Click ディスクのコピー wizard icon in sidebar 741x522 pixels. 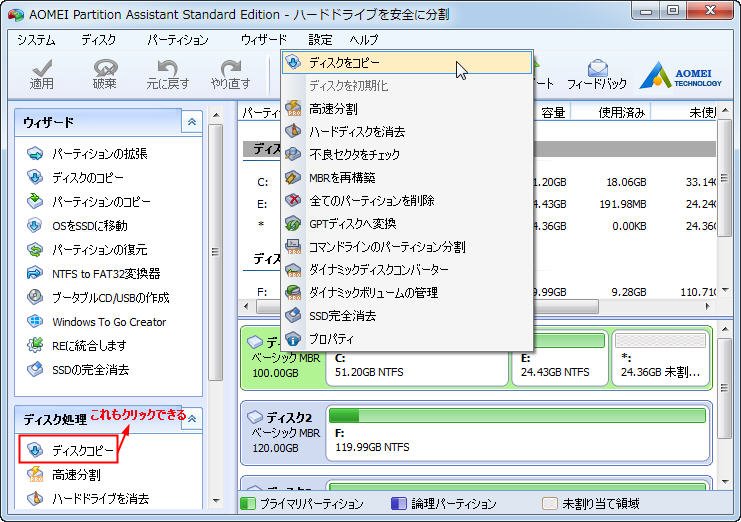(x=35, y=177)
